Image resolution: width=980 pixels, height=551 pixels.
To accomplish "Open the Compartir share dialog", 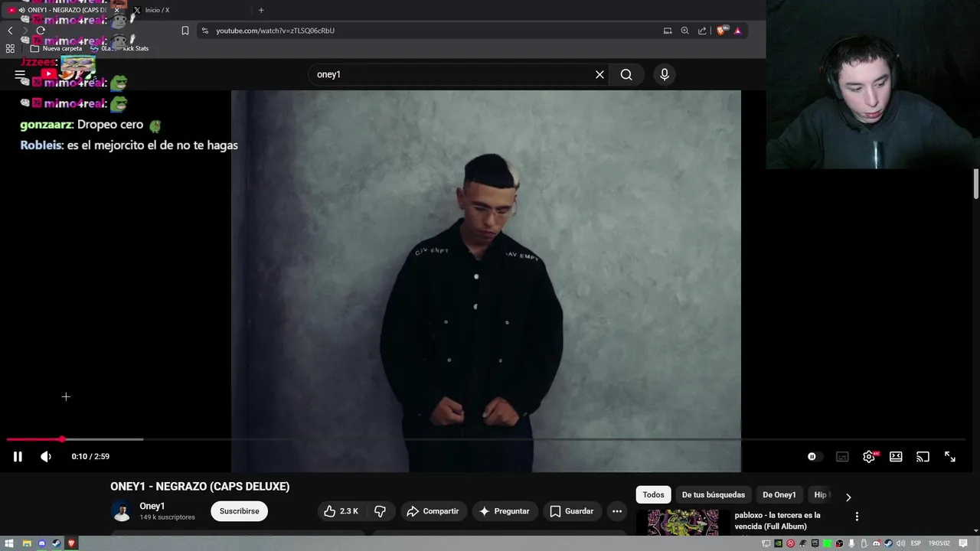I will point(433,511).
